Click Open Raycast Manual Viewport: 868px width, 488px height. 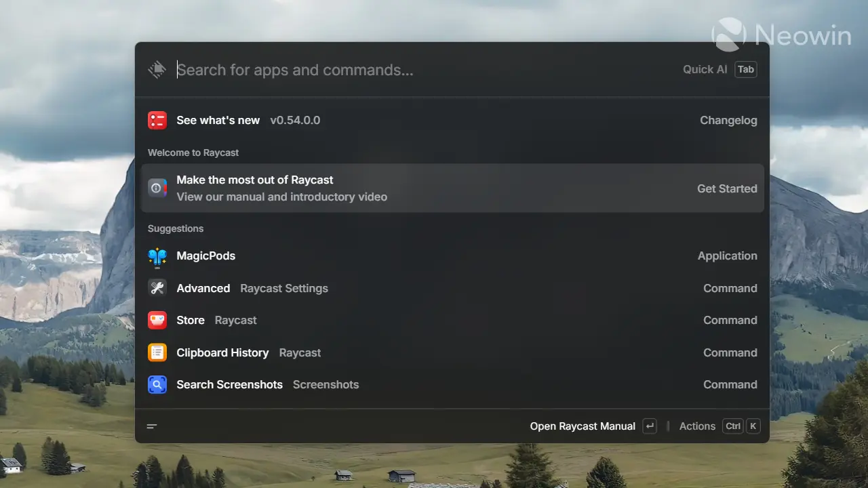click(582, 426)
